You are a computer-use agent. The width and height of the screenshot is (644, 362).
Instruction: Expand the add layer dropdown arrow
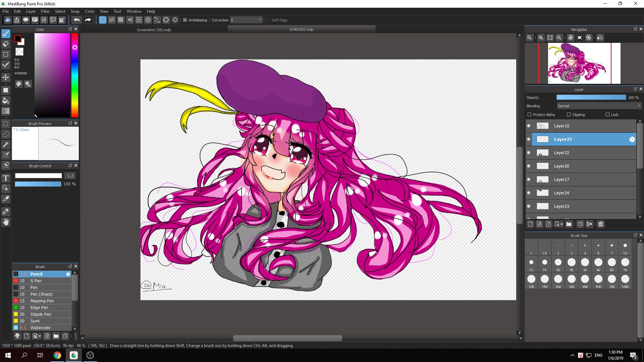(561, 224)
